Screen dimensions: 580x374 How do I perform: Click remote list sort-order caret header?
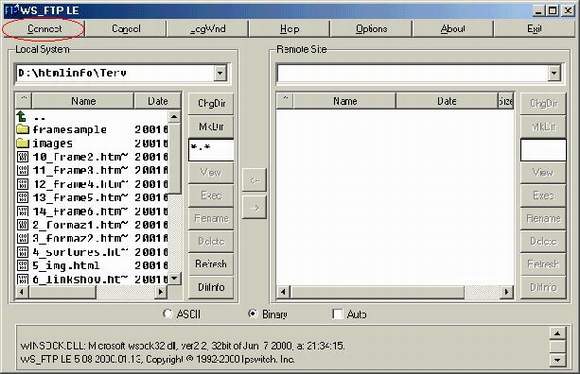[285, 101]
